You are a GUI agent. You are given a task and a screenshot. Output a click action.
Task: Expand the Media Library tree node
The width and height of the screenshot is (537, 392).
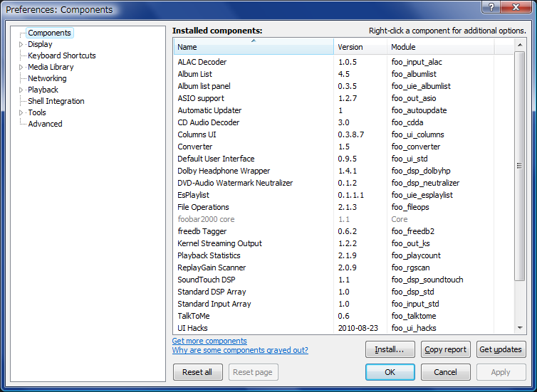point(21,67)
